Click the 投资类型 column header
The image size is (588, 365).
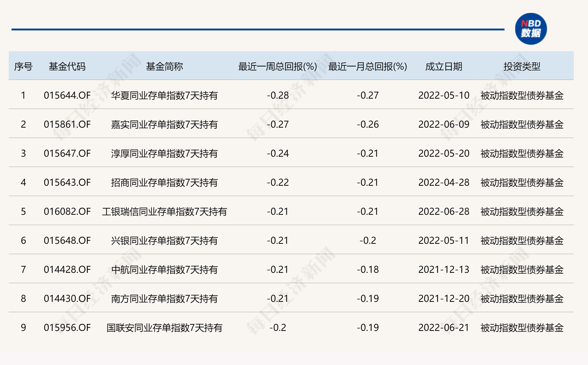pyautogui.click(x=522, y=66)
